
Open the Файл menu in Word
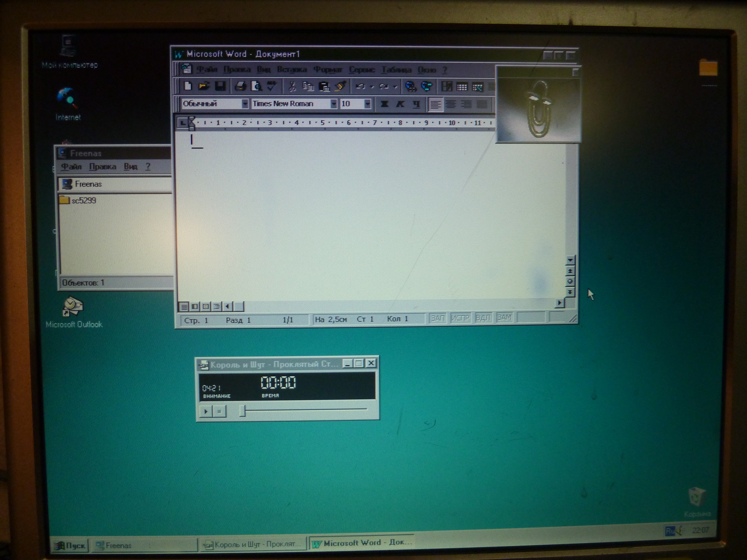207,69
